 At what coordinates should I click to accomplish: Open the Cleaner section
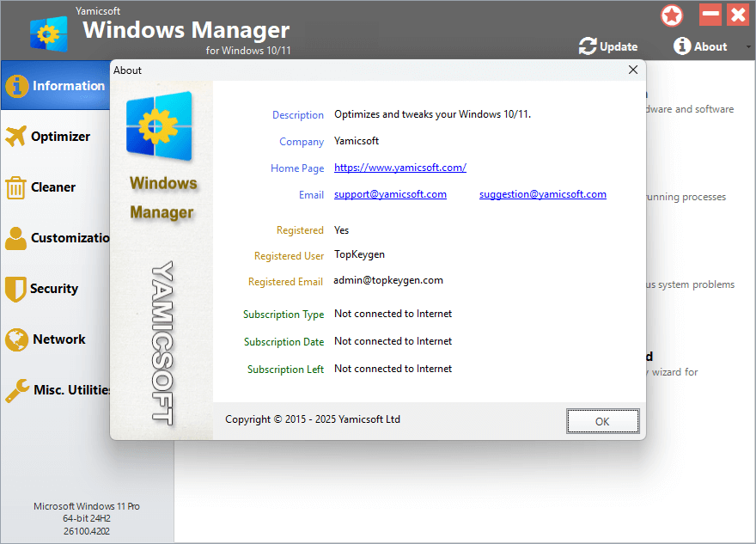17,186
